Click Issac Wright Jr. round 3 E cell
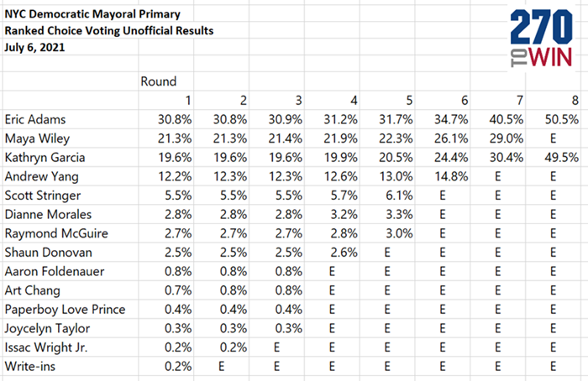Viewport: 588px width, 381px height. click(x=276, y=347)
